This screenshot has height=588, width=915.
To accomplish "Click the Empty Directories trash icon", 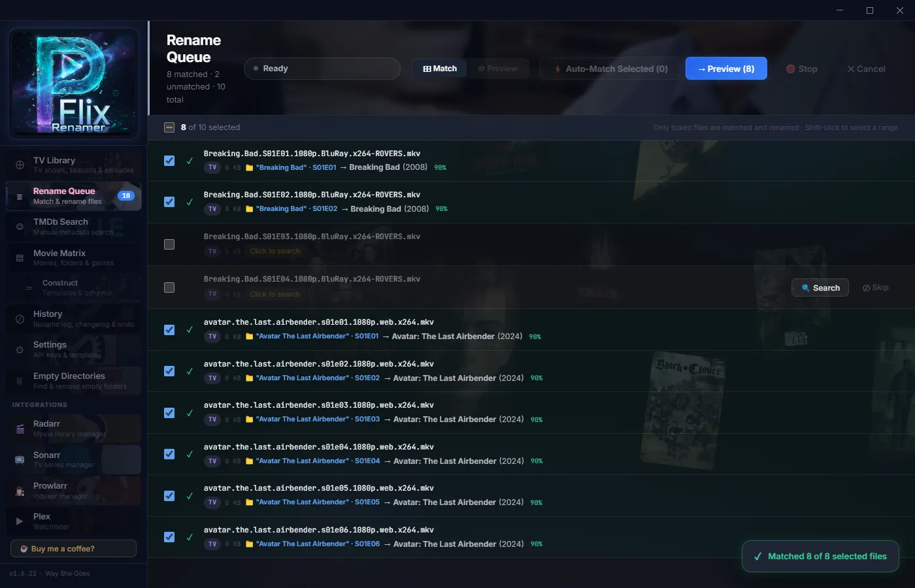I will point(20,381).
